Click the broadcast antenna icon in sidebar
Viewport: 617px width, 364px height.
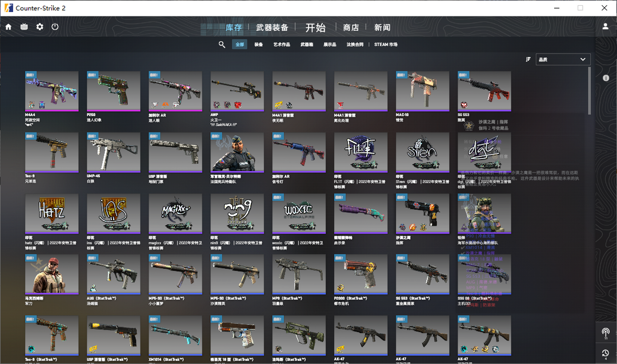coord(606,333)
